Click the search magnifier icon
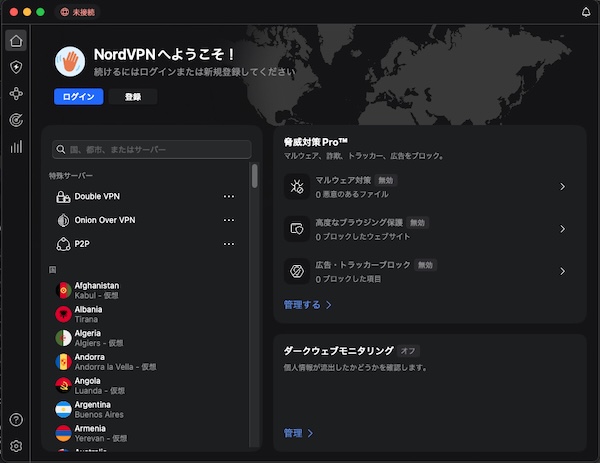The image size is (600, 463). point(61,149)
